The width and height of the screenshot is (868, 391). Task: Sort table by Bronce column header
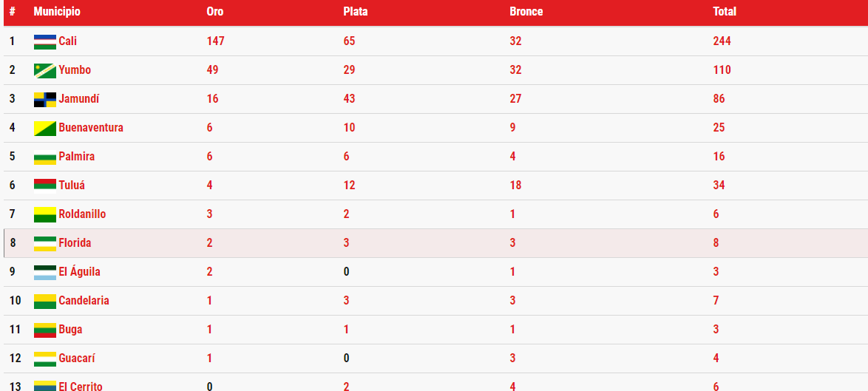(526, 12)
